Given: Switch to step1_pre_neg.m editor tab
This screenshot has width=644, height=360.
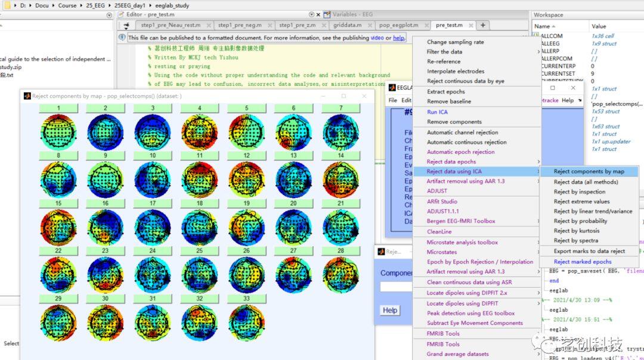Looking at the screenshot, I should coord(240,25).
